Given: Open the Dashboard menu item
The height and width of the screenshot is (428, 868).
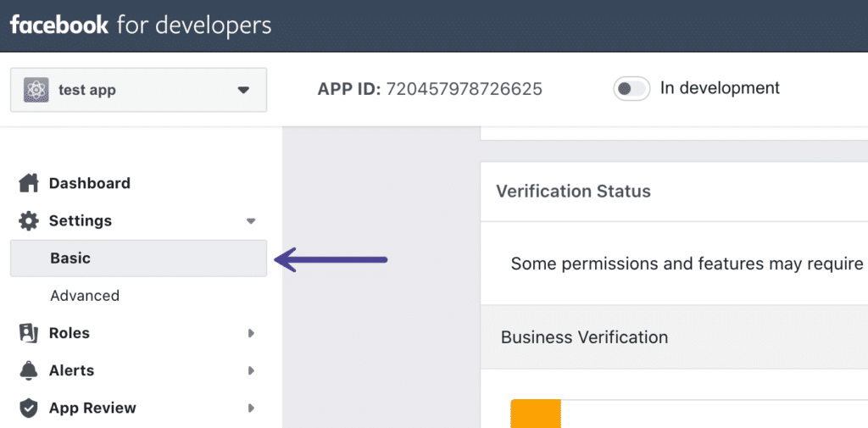Looking at the screenshot, I should coord(90,183).
